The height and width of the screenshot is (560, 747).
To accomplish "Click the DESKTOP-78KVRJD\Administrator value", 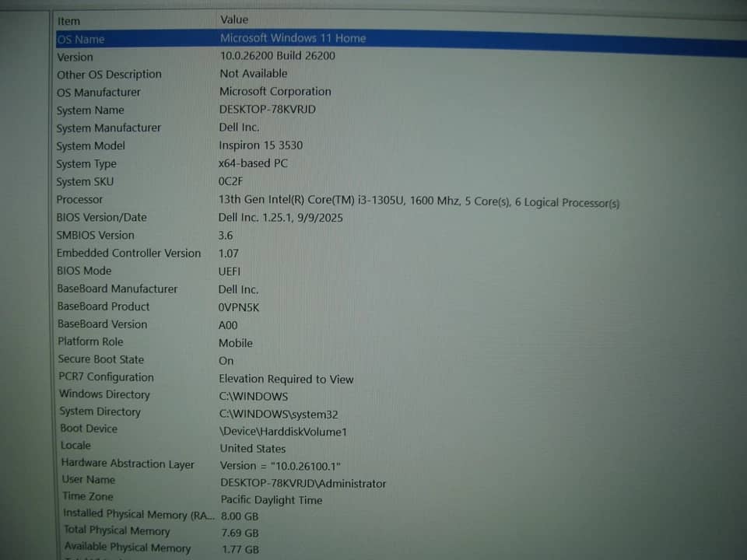I will click(303, 483).
